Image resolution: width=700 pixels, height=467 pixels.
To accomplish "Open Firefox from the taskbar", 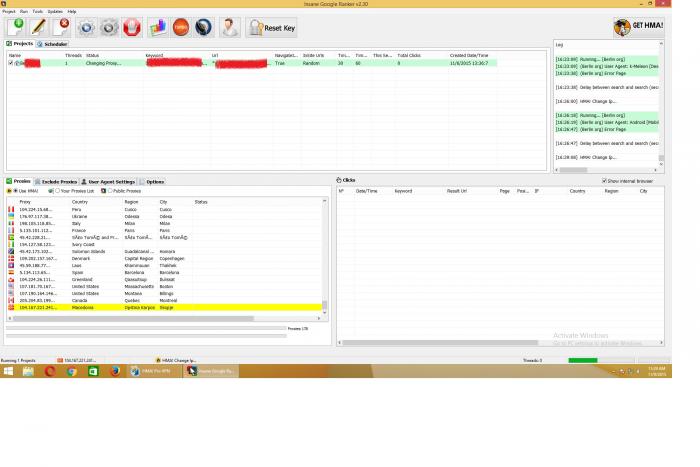I will (115, 371).
